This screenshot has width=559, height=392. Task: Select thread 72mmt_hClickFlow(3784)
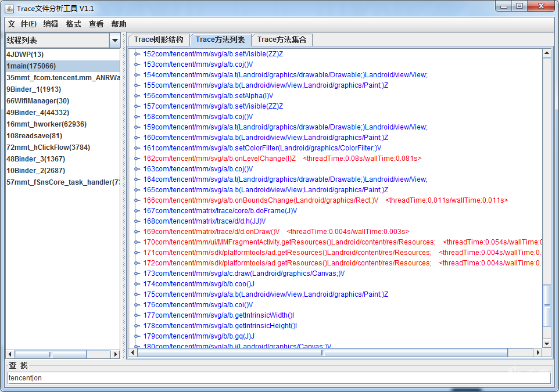click(63, 147)
